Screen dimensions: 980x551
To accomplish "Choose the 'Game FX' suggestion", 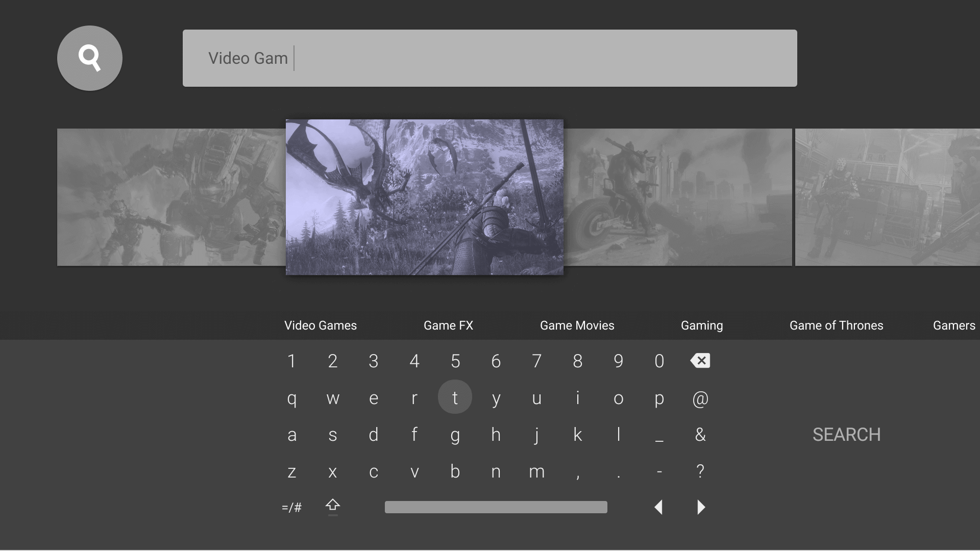I will tap(449, 325).
